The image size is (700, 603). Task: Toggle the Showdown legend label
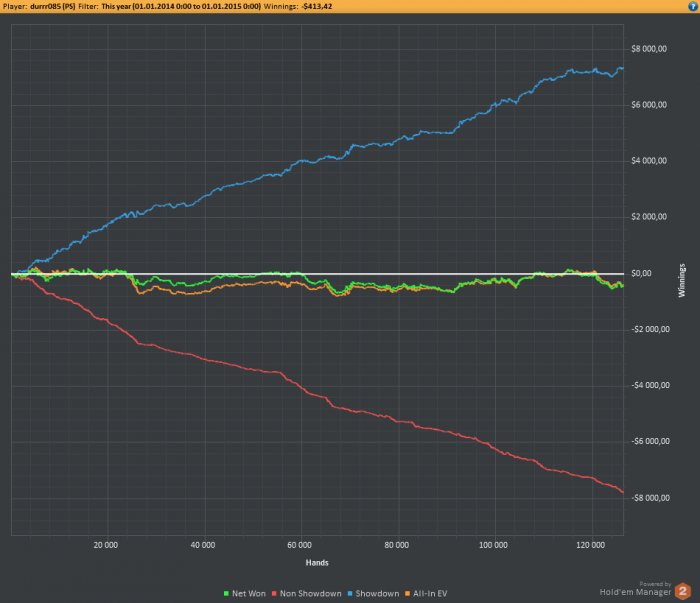(x=377, y=594)
